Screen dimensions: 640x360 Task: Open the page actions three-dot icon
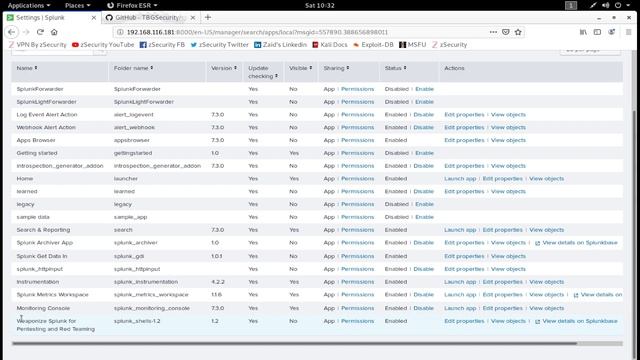click(x=493, y=32)
